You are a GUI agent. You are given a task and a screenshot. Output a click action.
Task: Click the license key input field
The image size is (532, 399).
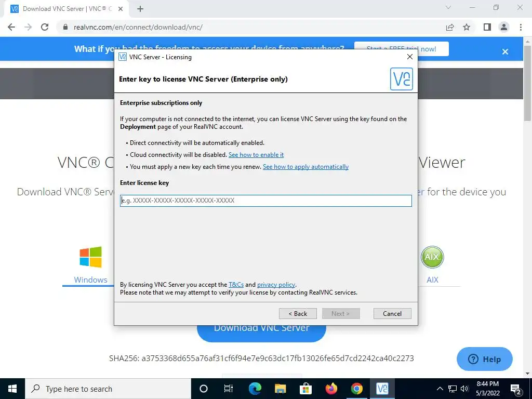(x=266, y=201)
